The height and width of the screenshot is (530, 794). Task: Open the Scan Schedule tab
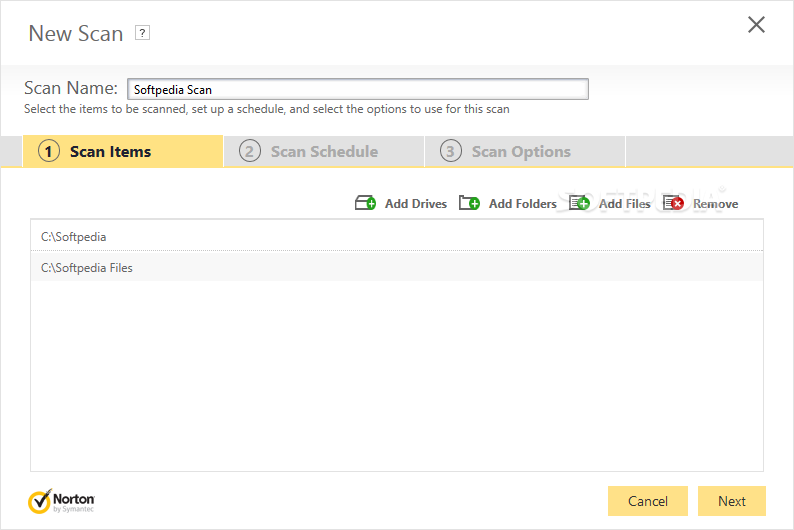coord(324,151)
